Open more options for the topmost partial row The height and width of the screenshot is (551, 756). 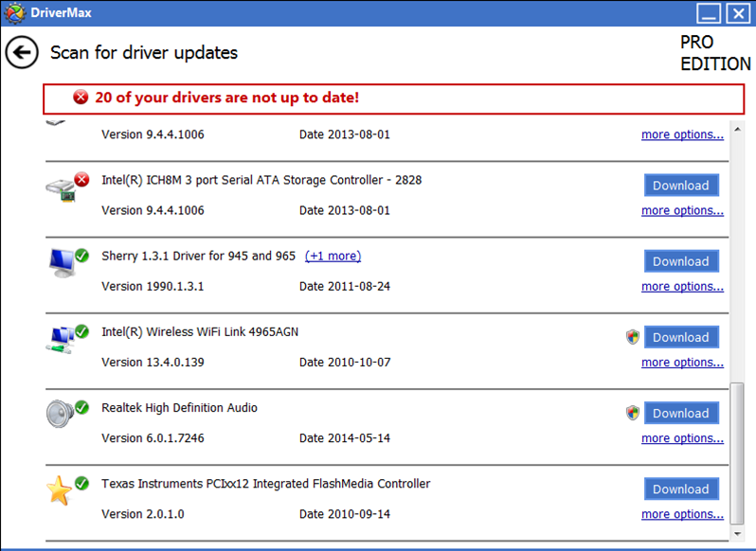pyautogui.click(x=682, y=134)
